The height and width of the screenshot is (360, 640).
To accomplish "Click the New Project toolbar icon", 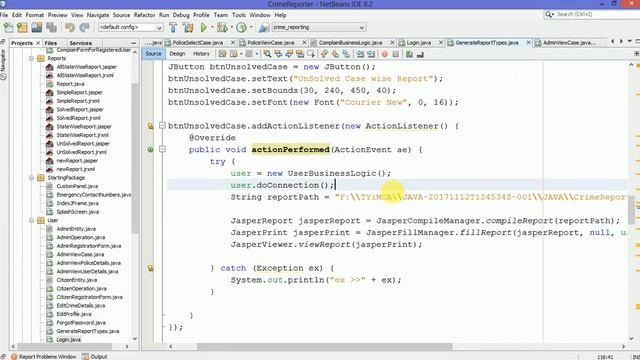I will [x=22, y=27].
